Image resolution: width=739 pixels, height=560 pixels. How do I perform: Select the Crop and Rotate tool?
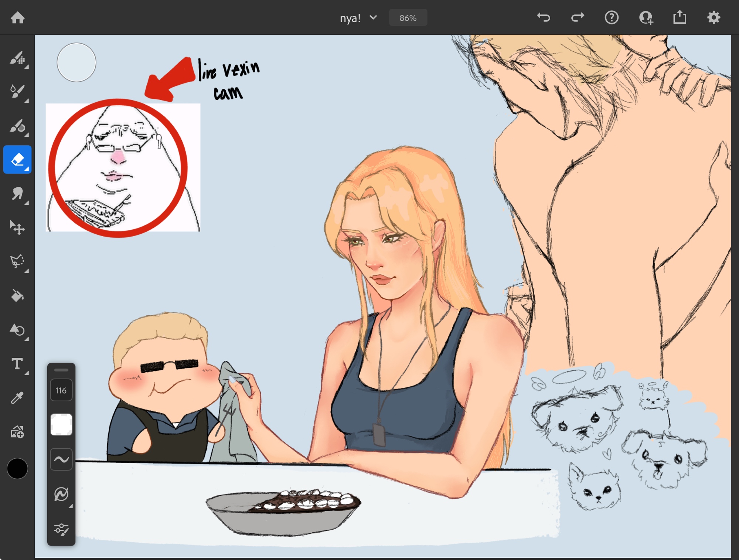tap(17, 330)
